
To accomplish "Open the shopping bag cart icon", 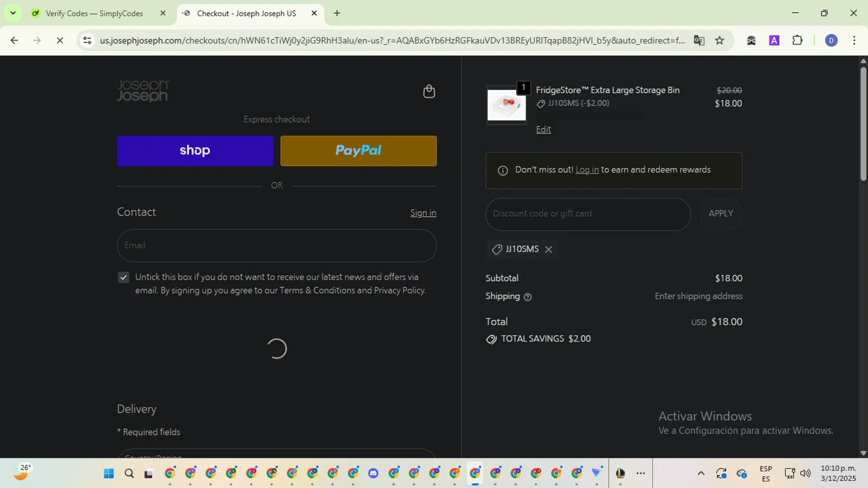I will [x=429, y=91].
